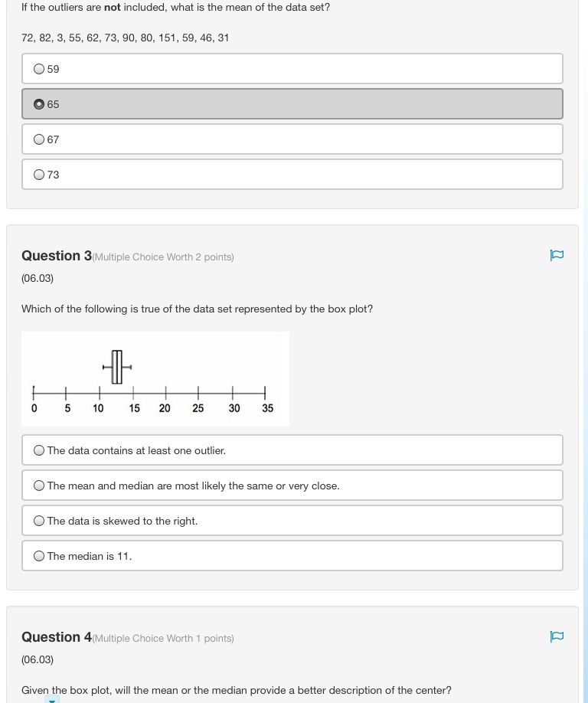Select 'The median is 11' option
Image resolution: width=588 pixels, height=703 pixels.
pyautogui.click(x=39, y=556)
